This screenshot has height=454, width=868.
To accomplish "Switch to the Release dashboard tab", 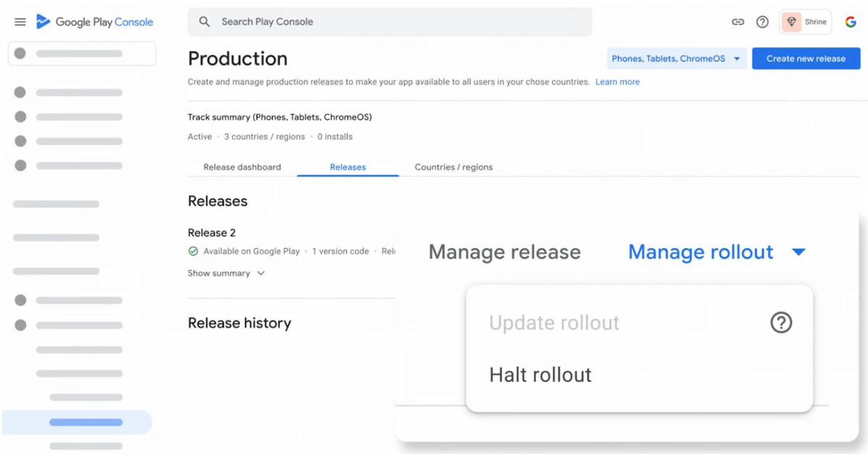I will (x=242, y=167).
